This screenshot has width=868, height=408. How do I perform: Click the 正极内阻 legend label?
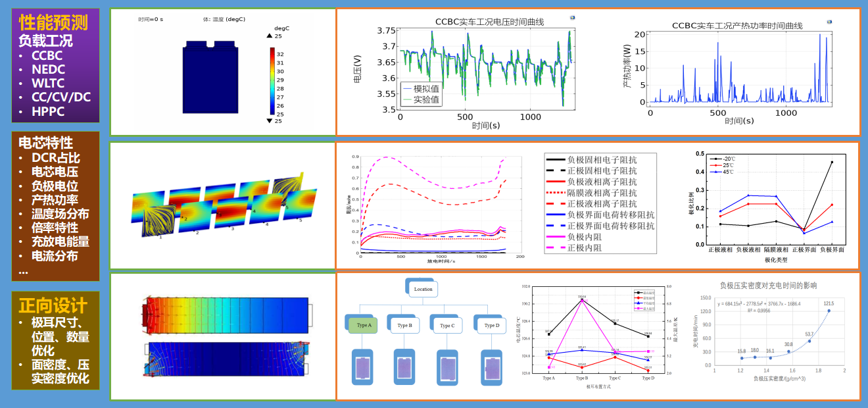[584, 248]
